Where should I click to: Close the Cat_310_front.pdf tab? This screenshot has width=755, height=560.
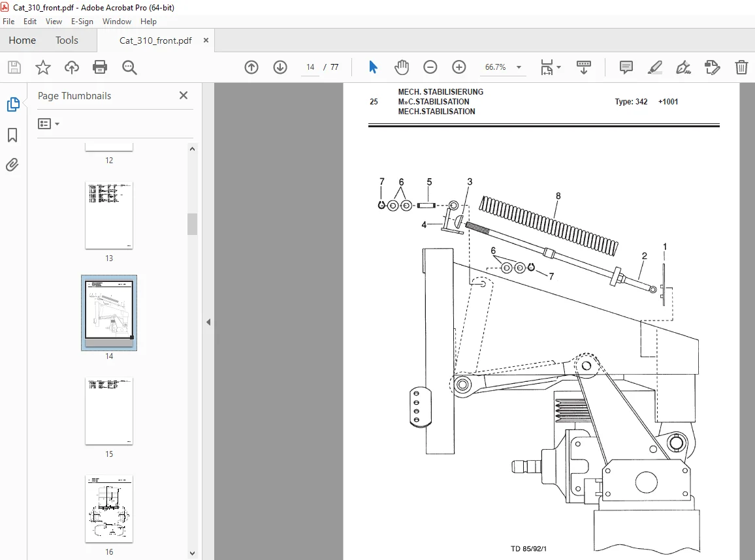pos(206,40)
